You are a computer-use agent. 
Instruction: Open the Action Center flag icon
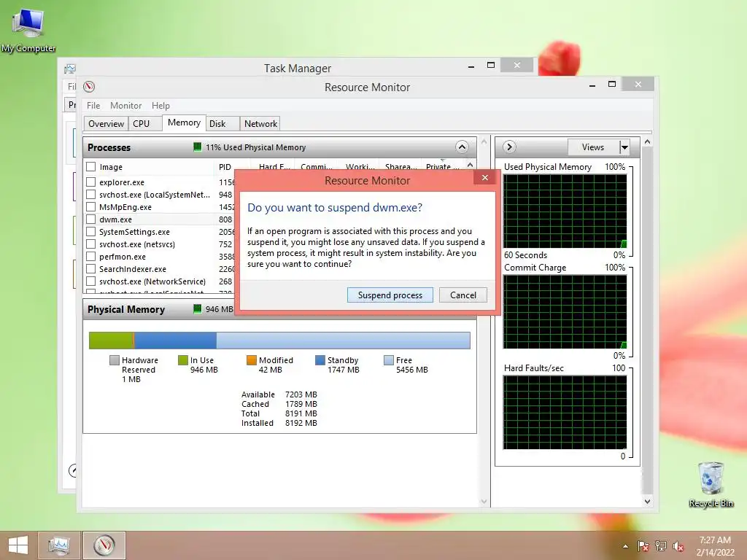(x=643, y=546)
